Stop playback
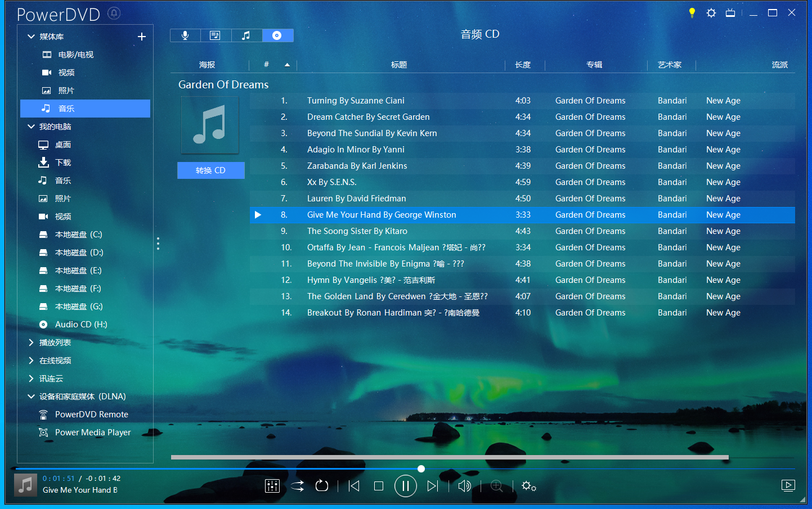Viewport: 812px width, 509px height. [379, 486]
